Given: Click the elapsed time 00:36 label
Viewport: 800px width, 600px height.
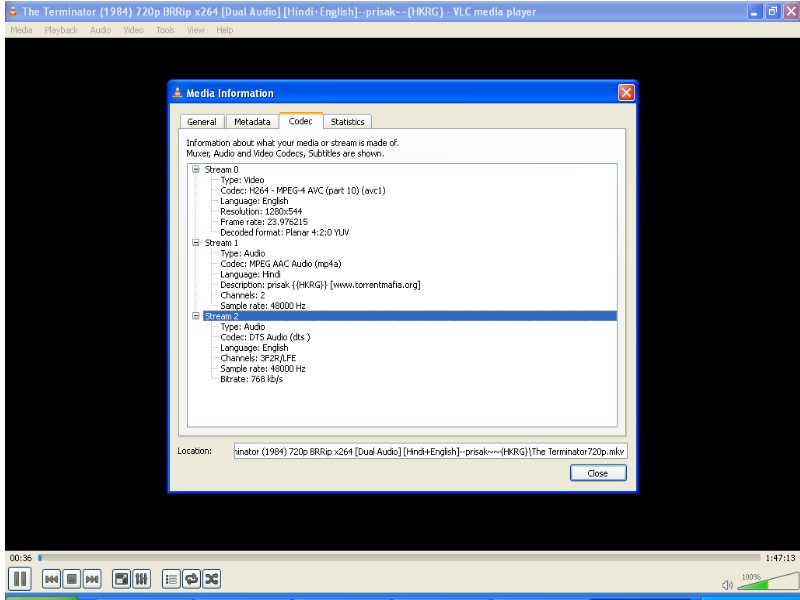Looking at the screenshot, I should click(x=20, y=558).
